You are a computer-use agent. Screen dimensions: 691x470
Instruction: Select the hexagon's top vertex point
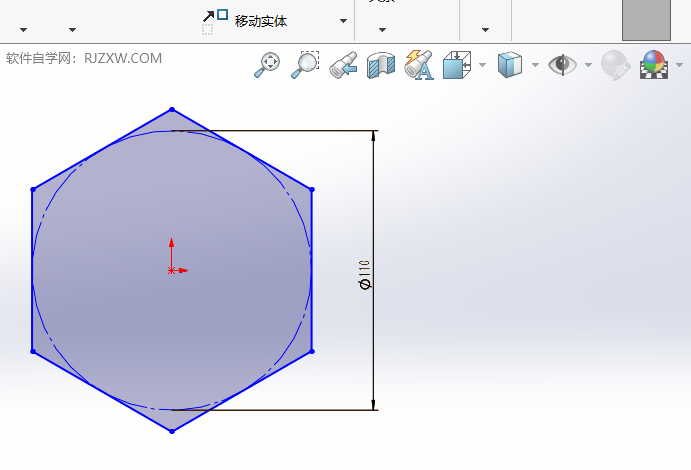[x=172, y=109]
